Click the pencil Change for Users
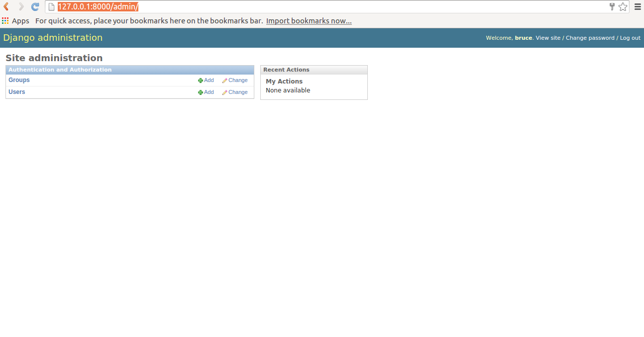The height and width of the screenshot is (337, 644). [x=235, y=92]
